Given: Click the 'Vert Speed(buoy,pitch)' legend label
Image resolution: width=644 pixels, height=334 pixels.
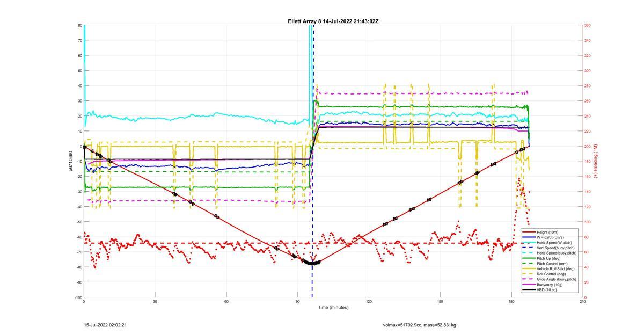Looking at the screenshot, I should point(556,248).
